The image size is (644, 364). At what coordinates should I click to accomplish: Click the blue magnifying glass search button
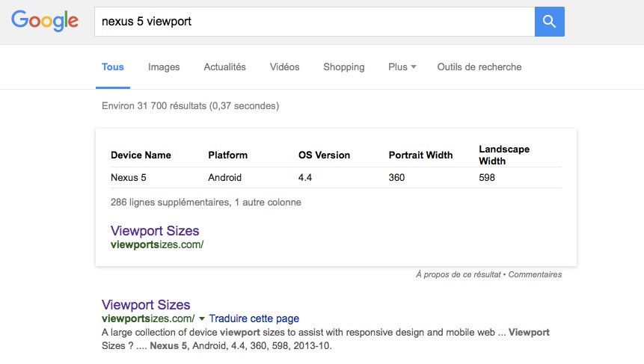pos(549,22)
